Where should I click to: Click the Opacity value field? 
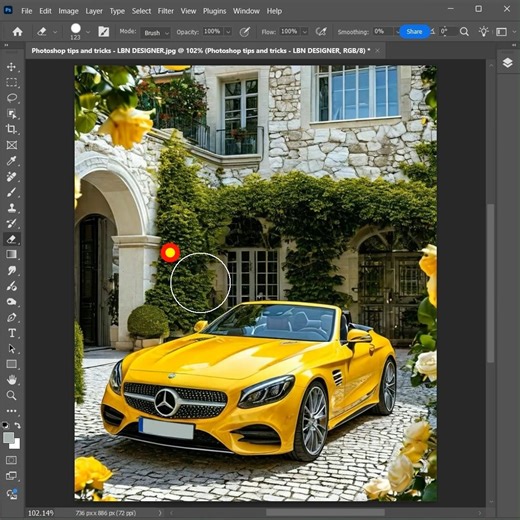[x=212, y=32]
